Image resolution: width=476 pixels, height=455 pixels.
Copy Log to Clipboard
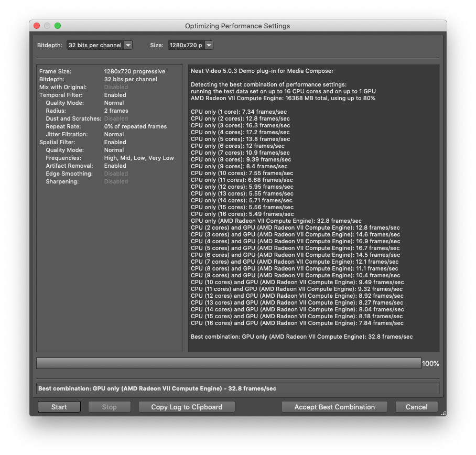[x=187, y=407]
